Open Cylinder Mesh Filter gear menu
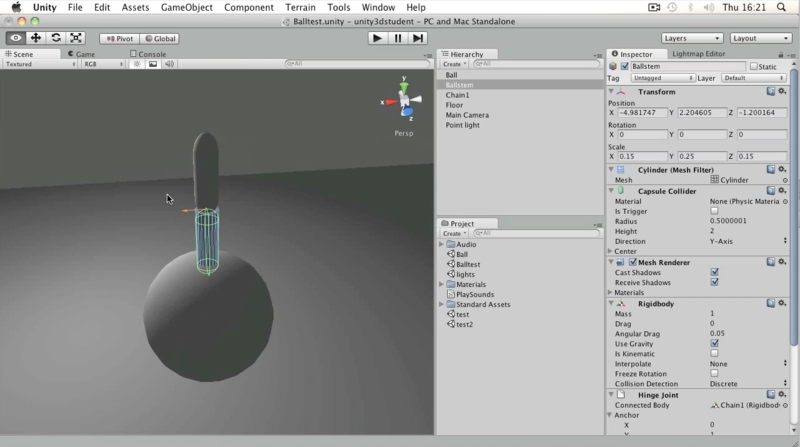This screenshot has height=447, width=800. pos(782,169)
